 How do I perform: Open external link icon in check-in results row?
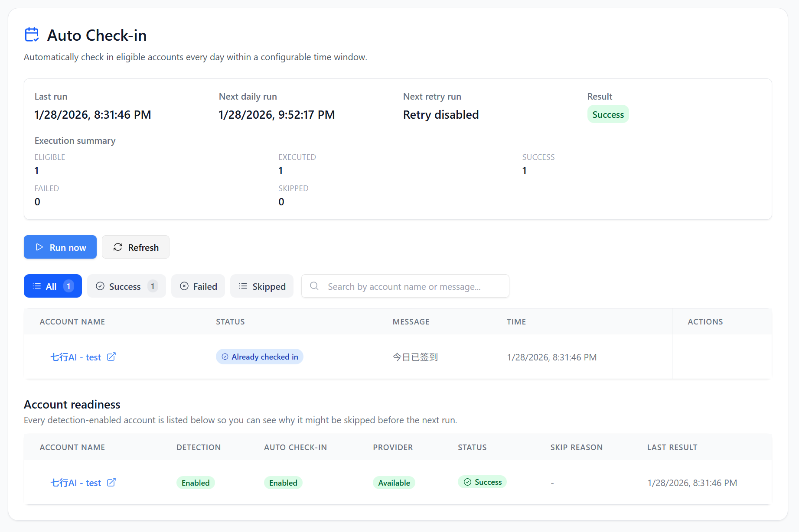[111, 357]
